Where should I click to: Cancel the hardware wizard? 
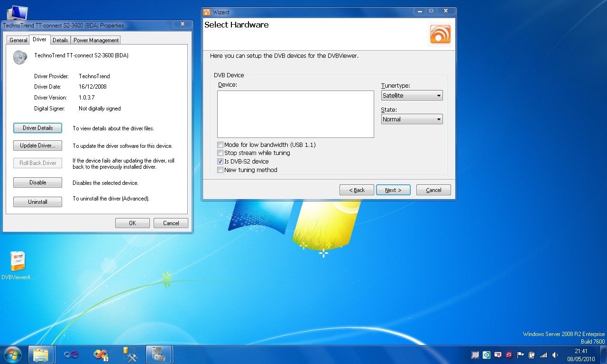coord(433,190)
